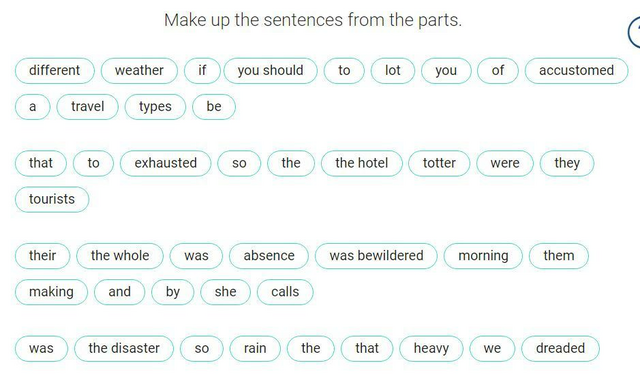640x378 pixels.
Task: Pick the "making" word chip
Action: coord(51,292)
